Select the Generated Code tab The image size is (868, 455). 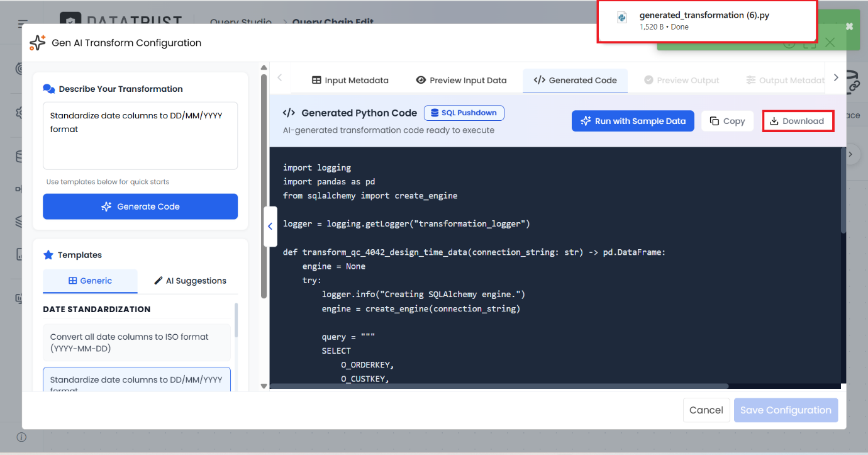pyautogui.click(x=575, y=81)
